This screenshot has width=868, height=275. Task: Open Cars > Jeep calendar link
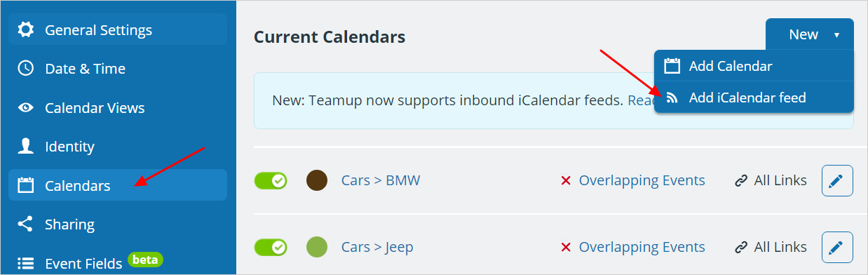tap(377, 247)
